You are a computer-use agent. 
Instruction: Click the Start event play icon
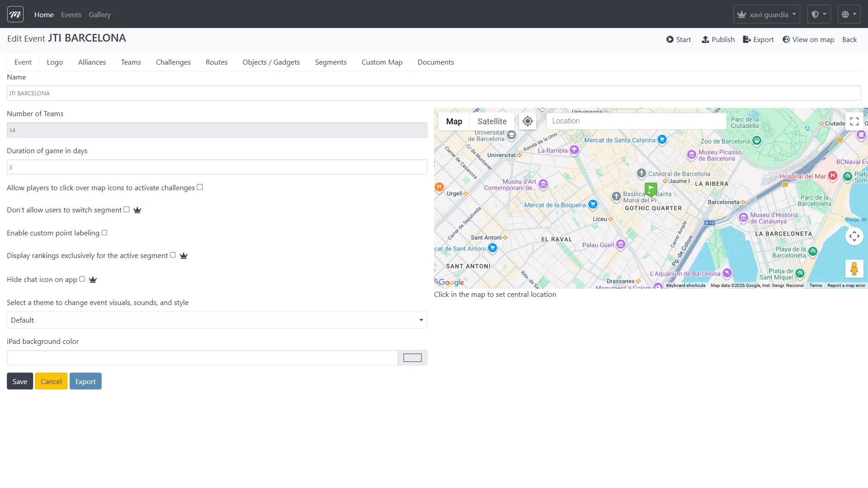[670, 39]
